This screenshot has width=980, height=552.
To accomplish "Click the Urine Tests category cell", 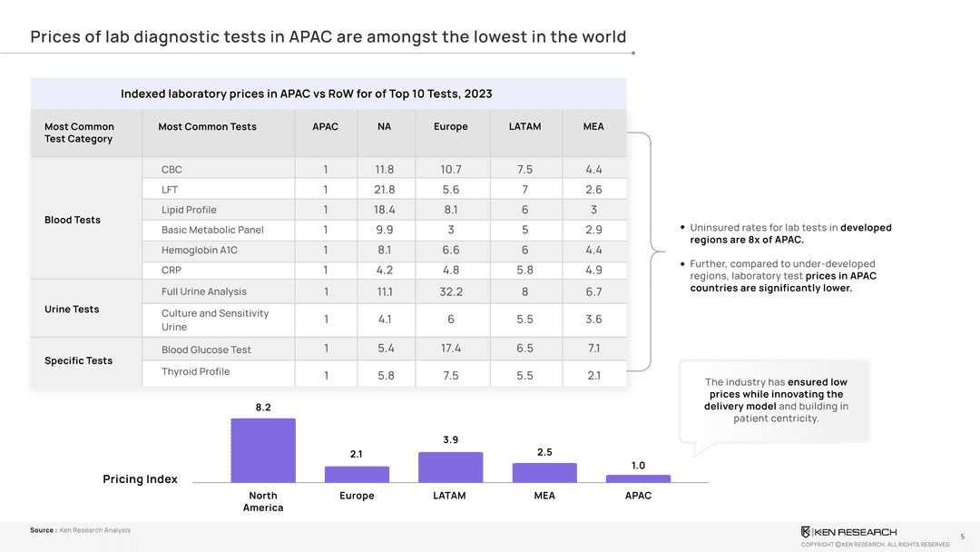I will pos(72,309).
